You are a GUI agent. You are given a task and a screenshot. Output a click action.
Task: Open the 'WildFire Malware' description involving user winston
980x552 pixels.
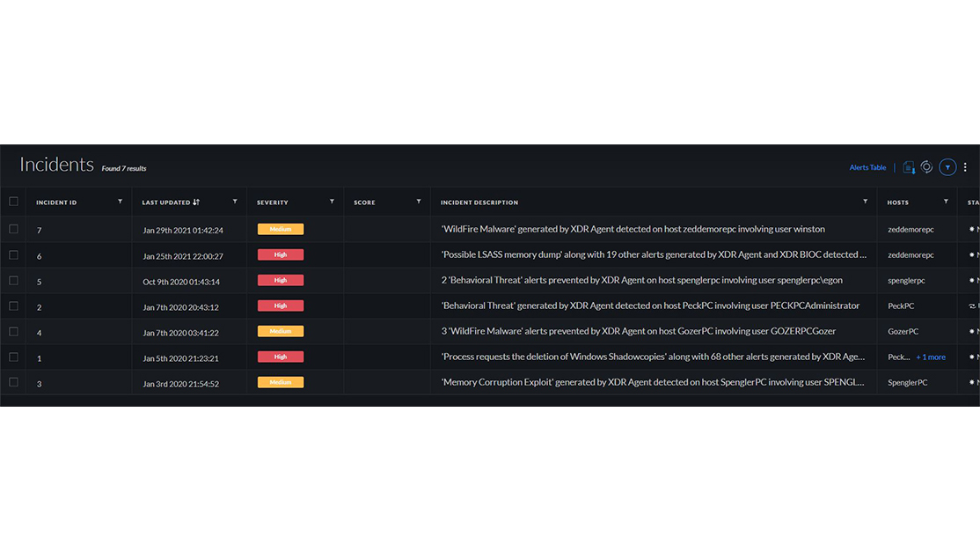633,229
